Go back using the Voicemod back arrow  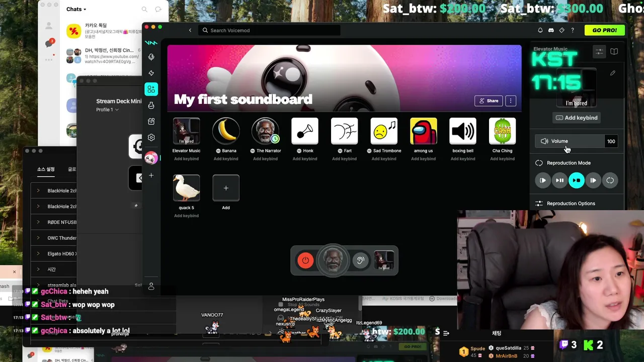click(x=190, y=30)
